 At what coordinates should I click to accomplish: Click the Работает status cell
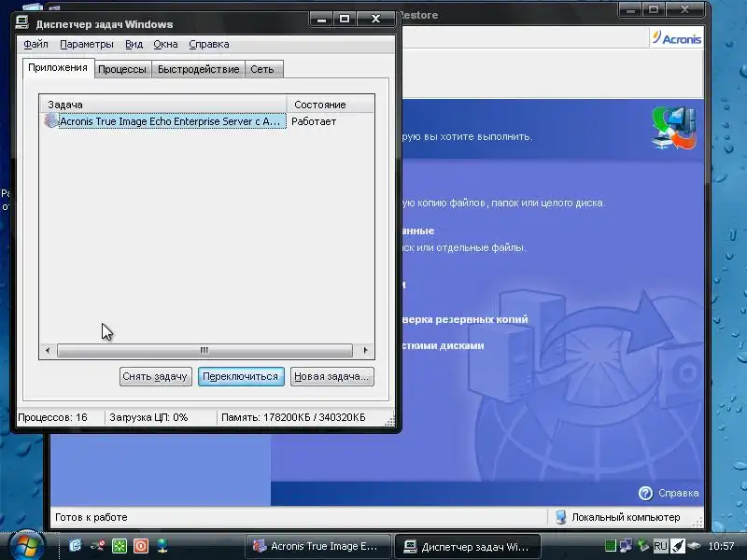tap(314, 121)
